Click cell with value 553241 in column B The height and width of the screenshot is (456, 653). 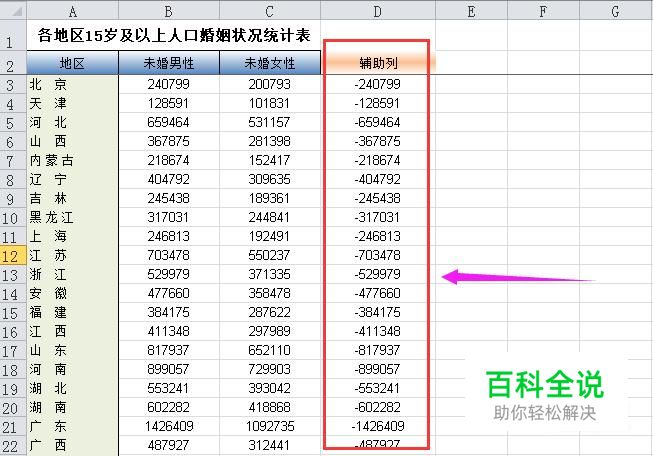[x=169, y=389]
